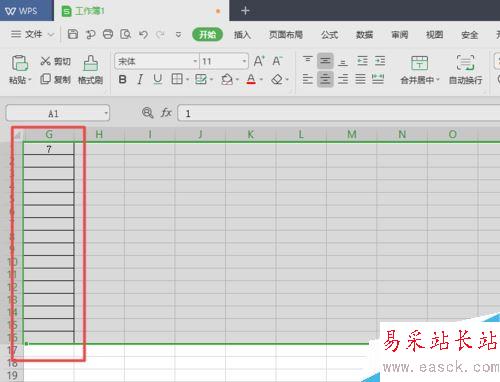Click the fx insert function button
This screenshot has width=500, height=382.
tap(166, 113)
